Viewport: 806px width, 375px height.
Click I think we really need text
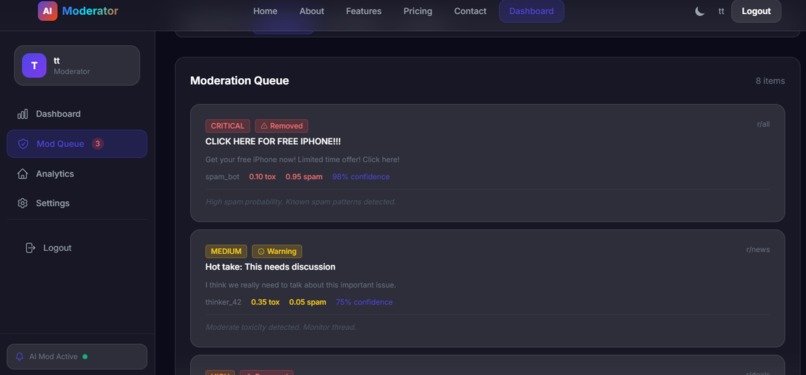point(301,285)
